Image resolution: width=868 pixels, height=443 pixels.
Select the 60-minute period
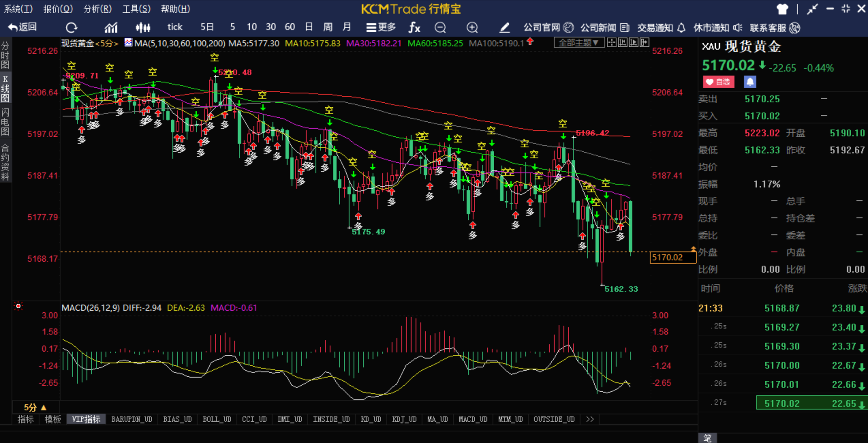tap(290, 27)
